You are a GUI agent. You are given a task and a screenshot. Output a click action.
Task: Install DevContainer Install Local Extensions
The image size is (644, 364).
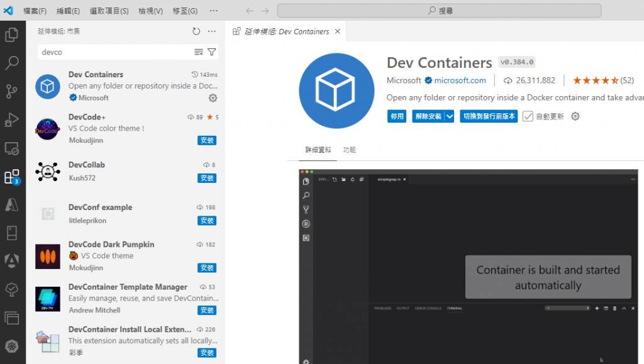click(207, 353)
